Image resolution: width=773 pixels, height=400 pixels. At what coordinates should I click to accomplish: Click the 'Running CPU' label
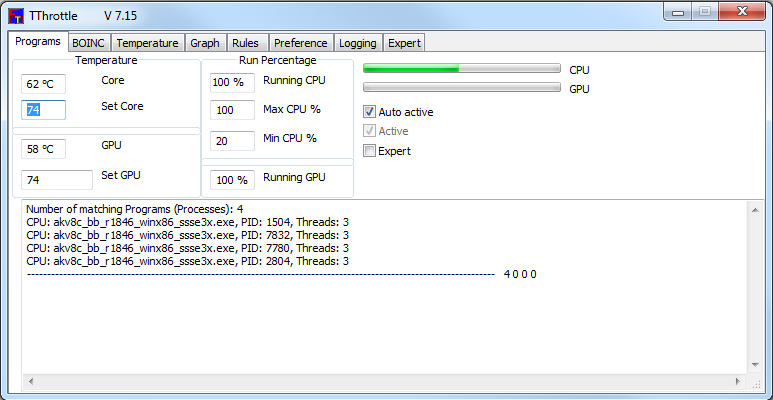tap(294, 80)
